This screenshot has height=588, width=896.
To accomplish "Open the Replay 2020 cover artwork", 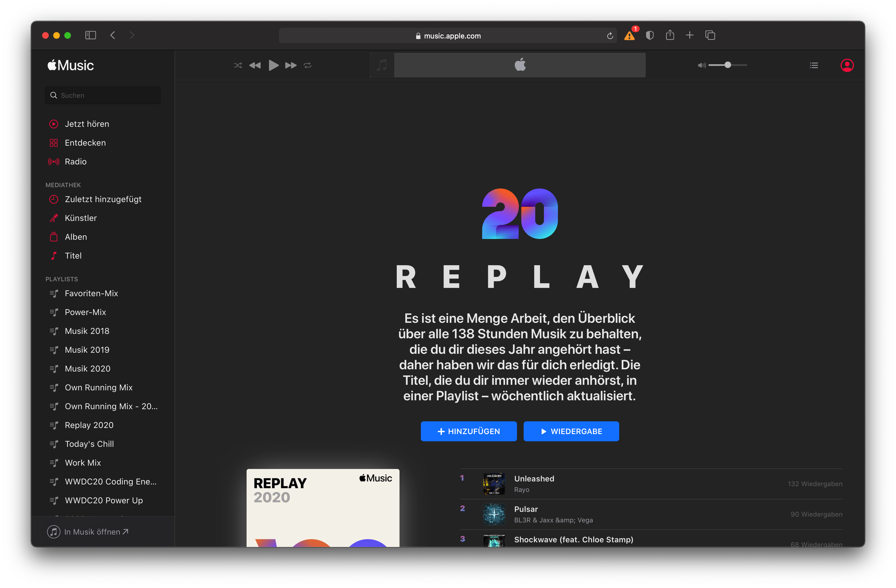I will coord(323,508).
